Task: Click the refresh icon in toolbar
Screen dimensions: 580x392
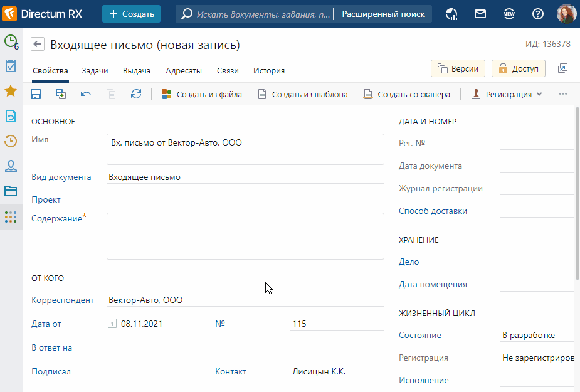Action: pyautogui.click(x=136, y=94)
